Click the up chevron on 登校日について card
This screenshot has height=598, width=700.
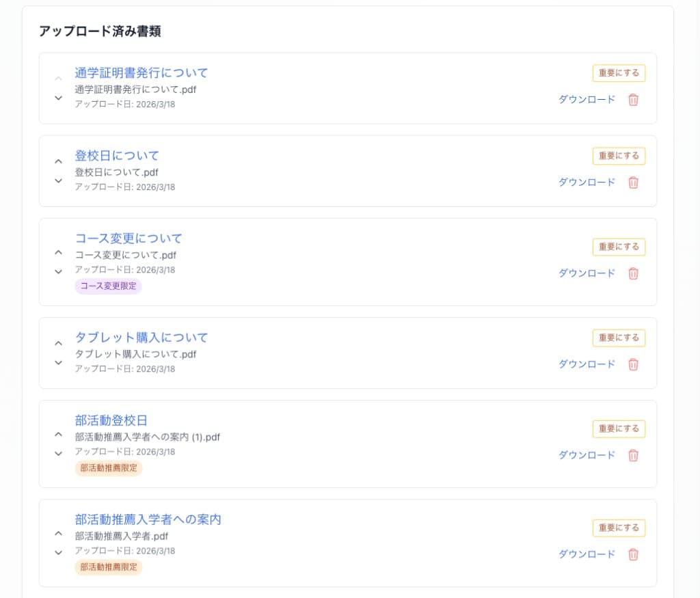coord(58,161)
